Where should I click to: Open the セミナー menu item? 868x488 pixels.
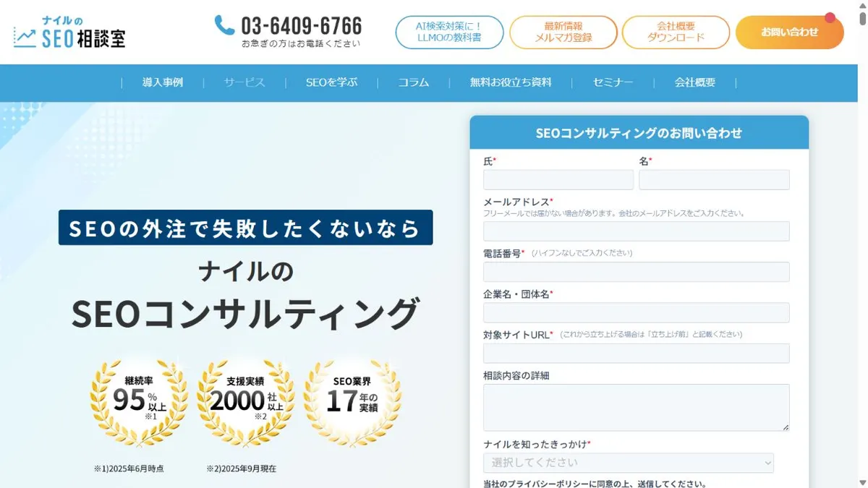pos(613,82)
